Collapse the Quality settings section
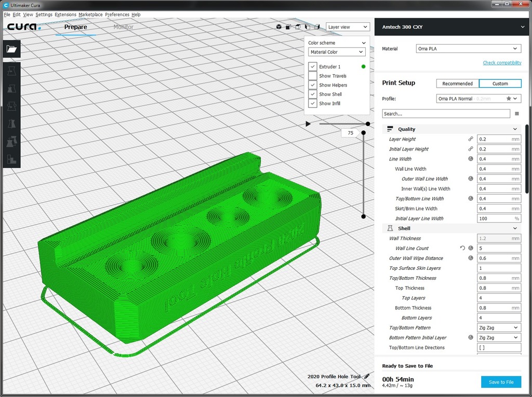 pyautogui.click(x=515, y=129)
